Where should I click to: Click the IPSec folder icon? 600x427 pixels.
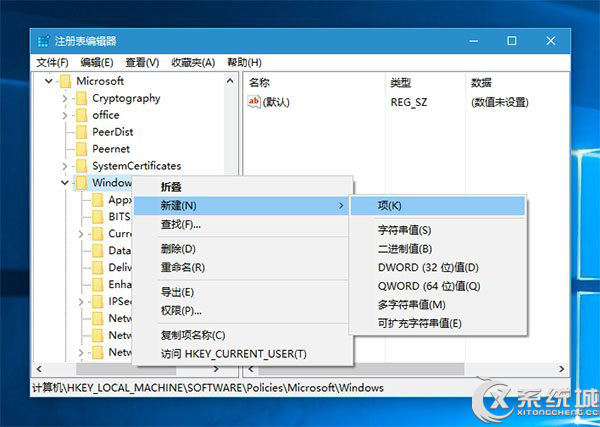click(x=98, y=302)
